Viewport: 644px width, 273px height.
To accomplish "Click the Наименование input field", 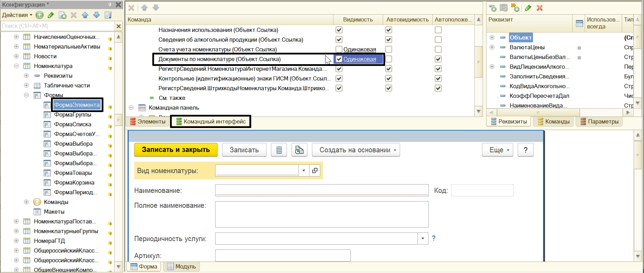I will tap(322, 190).
